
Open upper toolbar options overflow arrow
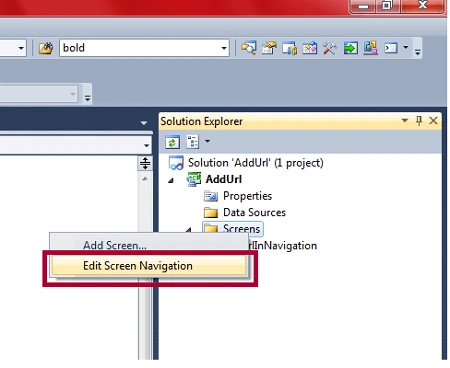coord(418,52)
